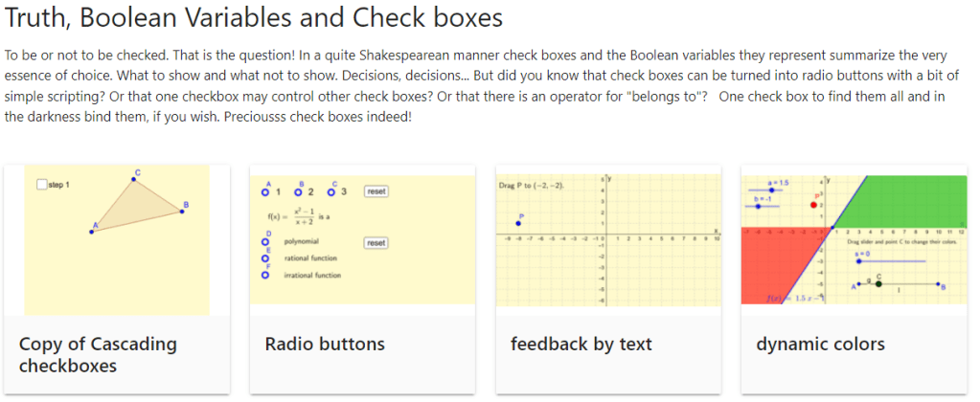Tick the 'step 1' checkbox

pos(41,185)
